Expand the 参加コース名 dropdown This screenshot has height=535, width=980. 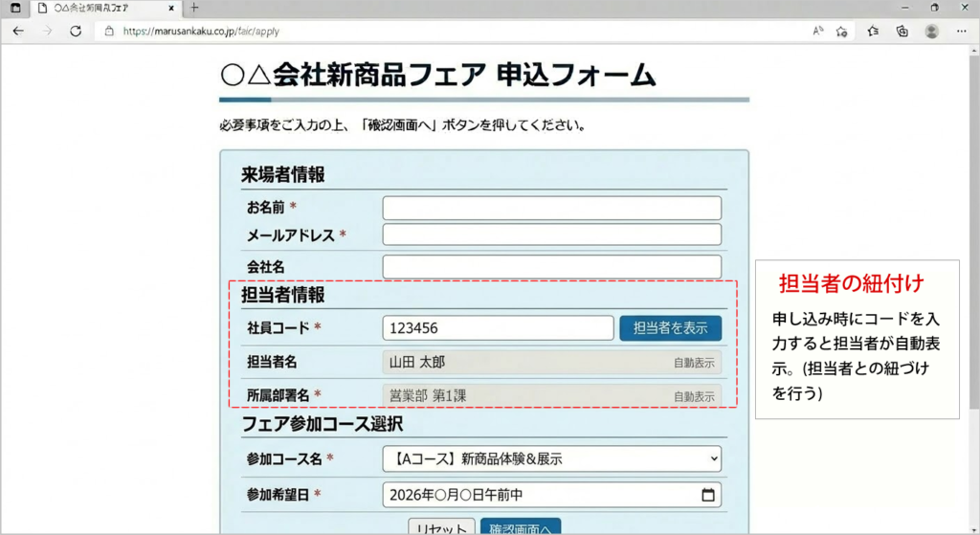tap(551, 459)
